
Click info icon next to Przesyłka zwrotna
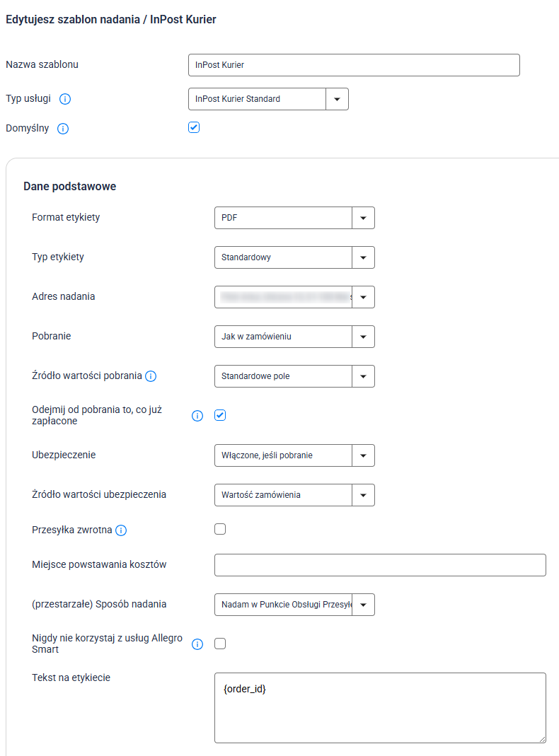click(121, 530)
